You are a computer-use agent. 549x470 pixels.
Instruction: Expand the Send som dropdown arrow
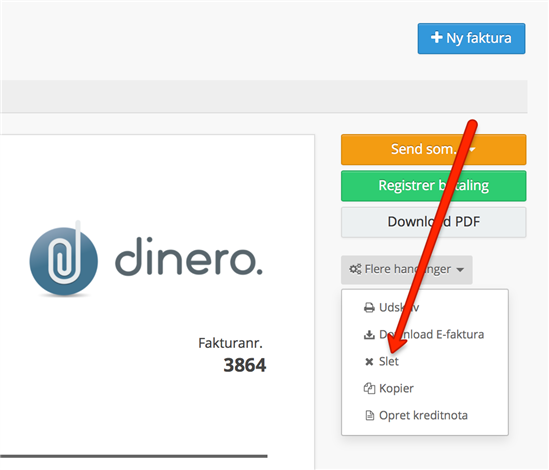pos(472,150)
